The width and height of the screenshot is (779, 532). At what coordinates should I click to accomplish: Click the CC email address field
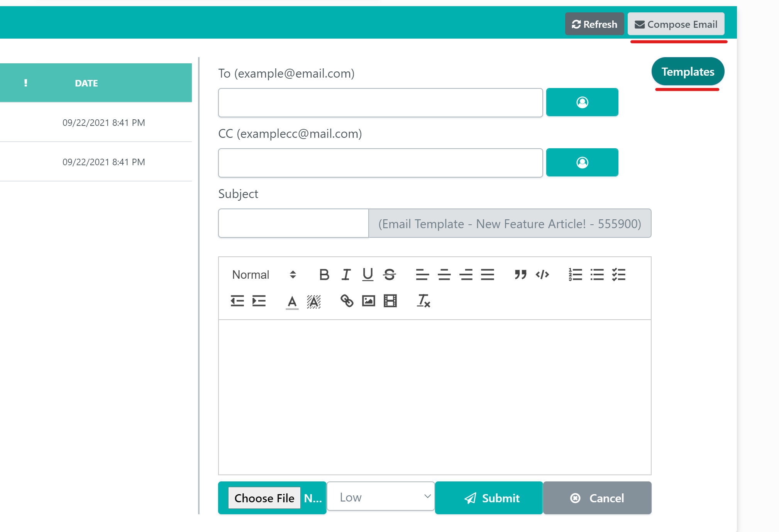point(380,163)
